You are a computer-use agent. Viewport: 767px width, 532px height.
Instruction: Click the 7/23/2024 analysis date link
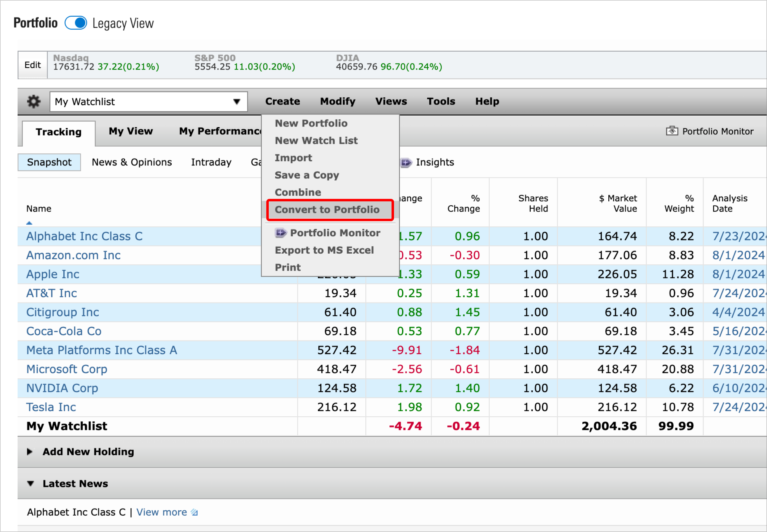(x=739, y=236)
